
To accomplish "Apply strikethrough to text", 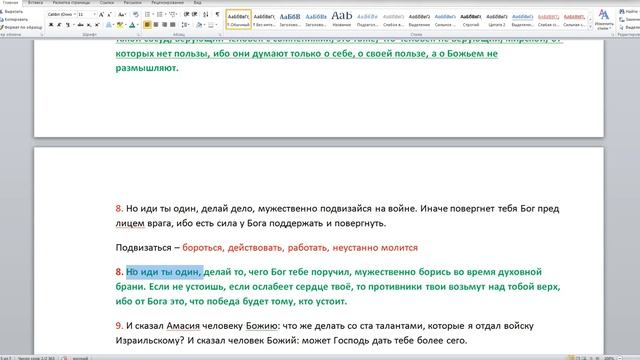I will (x=80, y=25).
